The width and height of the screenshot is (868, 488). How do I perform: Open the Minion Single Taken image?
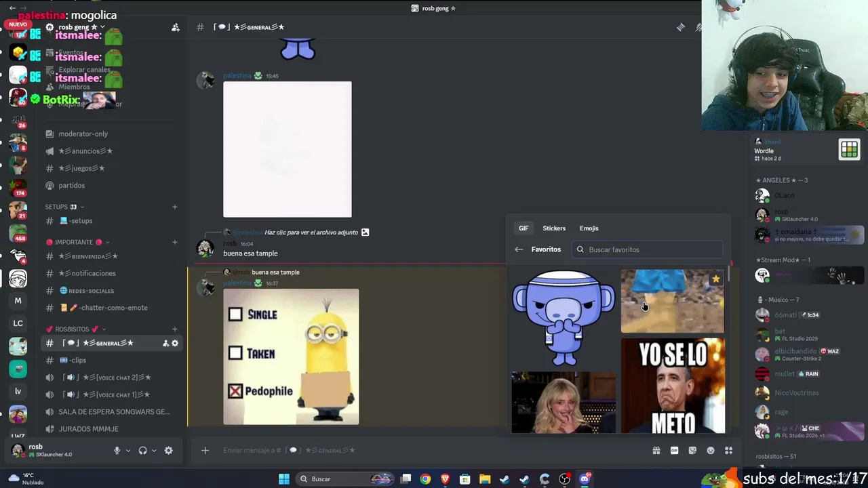[291, 357]
